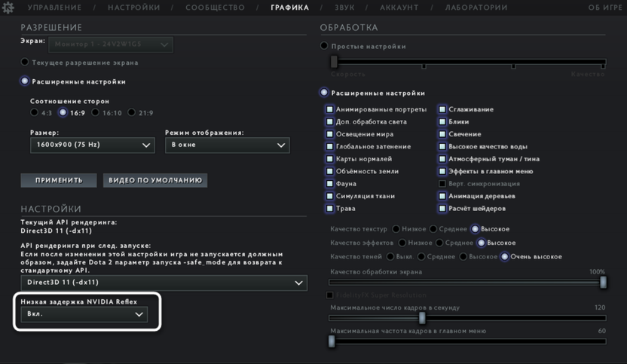Click the Видео по умолчанию button
This screenshot has height=364, width=627.
pos(154,181)
